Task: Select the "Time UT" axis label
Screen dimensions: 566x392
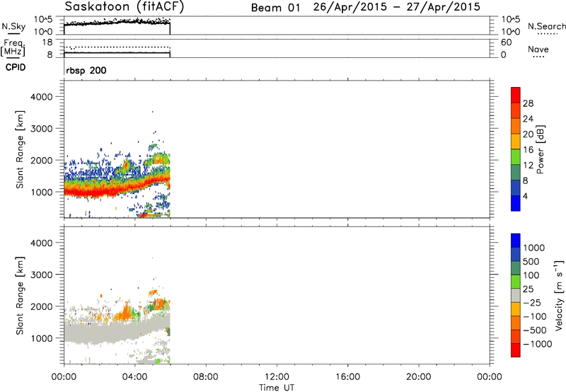Action: 277,388
